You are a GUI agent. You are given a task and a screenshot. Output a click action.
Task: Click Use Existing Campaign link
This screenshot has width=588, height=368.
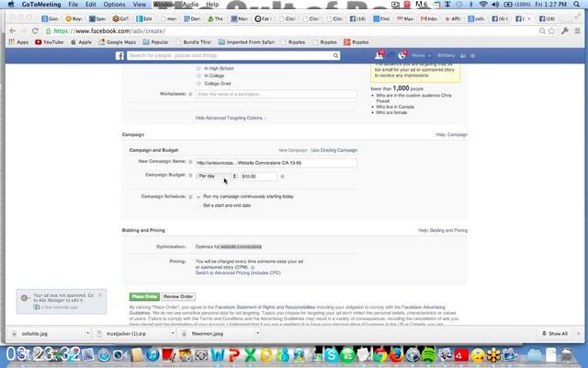[x=334, y=150]
